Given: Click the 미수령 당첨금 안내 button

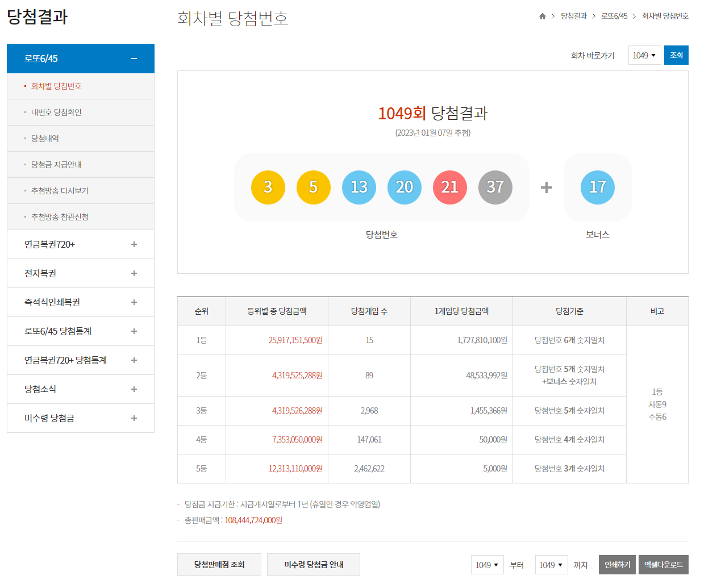Looking at the screenshot, I should pos(314,565).
